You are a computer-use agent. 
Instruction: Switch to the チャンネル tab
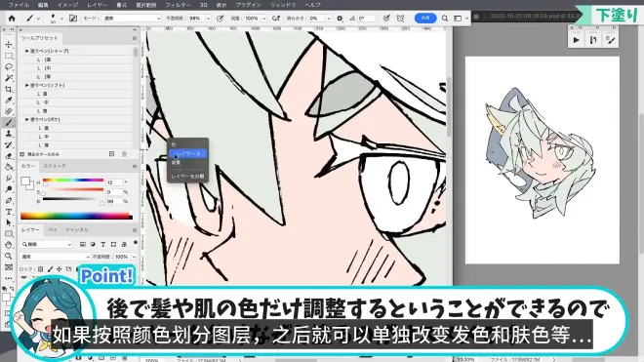77,229
